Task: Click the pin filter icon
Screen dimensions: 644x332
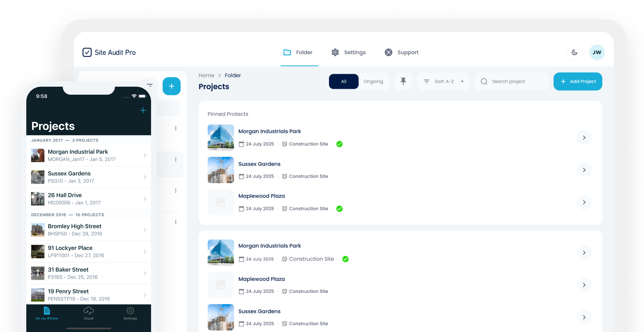Action: (x=403, y=81)
